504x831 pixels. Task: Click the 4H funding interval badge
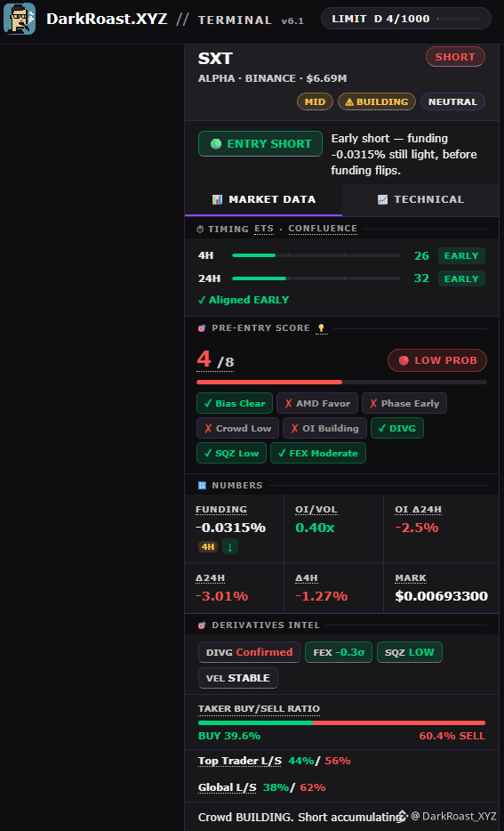click(x=207, y=546)
